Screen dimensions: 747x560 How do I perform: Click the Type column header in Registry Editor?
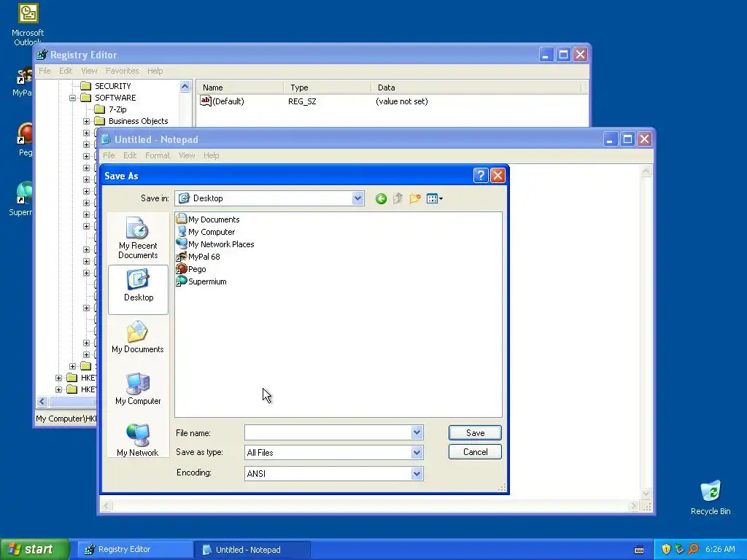328,87
